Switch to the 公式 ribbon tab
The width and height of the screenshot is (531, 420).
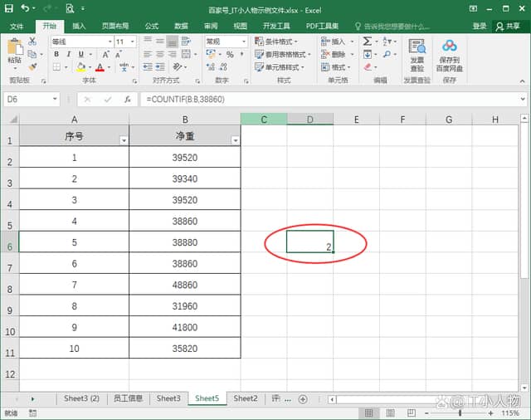pyautogui.click(x=151, y=26)
